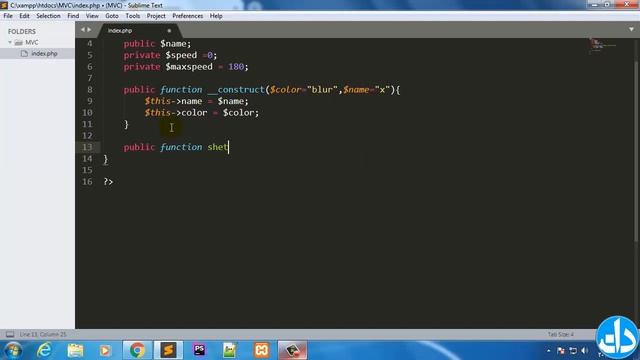This screenshot has height=360, width=640.
Task: Click line number 13 in gutter
Action: pyautogui.click(x=87, y=147)
